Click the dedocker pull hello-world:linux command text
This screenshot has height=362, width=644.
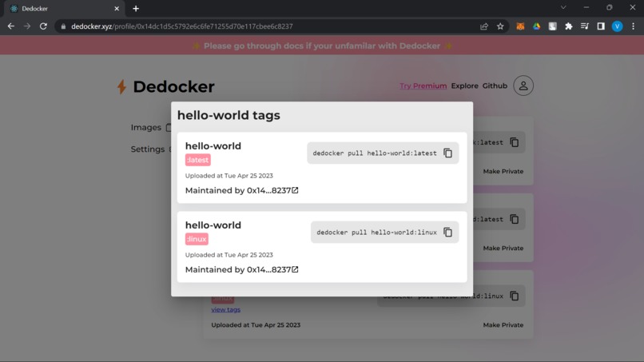click(x=376, y=233)
